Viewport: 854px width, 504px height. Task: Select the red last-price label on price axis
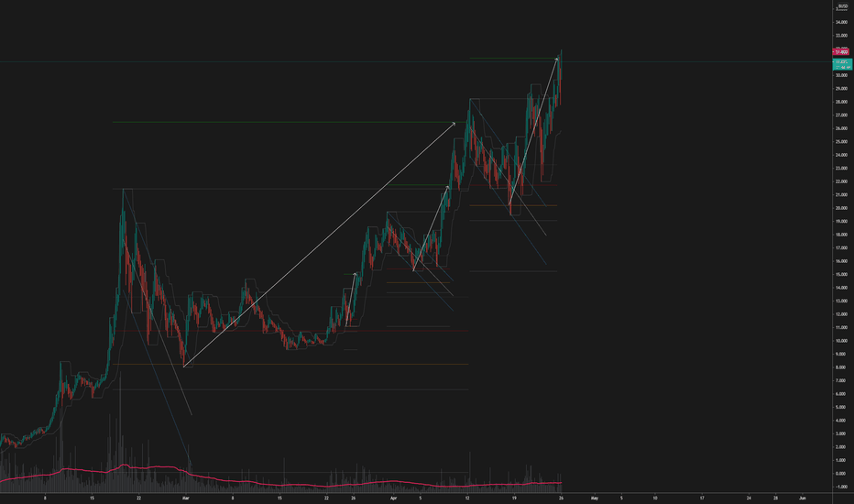tap(841, 51)
